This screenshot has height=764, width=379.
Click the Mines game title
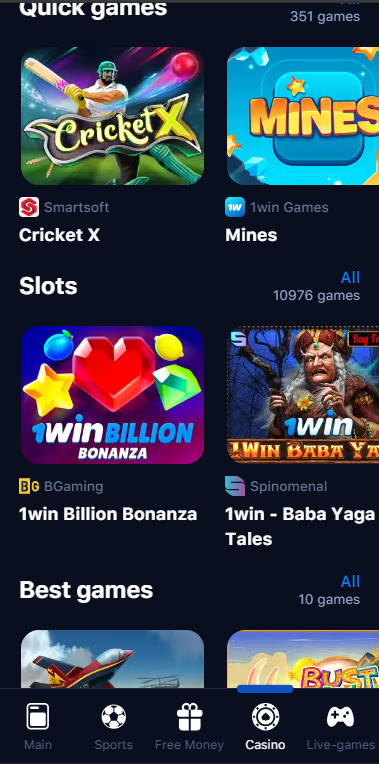pyautogui.click(x=251, y=235)
